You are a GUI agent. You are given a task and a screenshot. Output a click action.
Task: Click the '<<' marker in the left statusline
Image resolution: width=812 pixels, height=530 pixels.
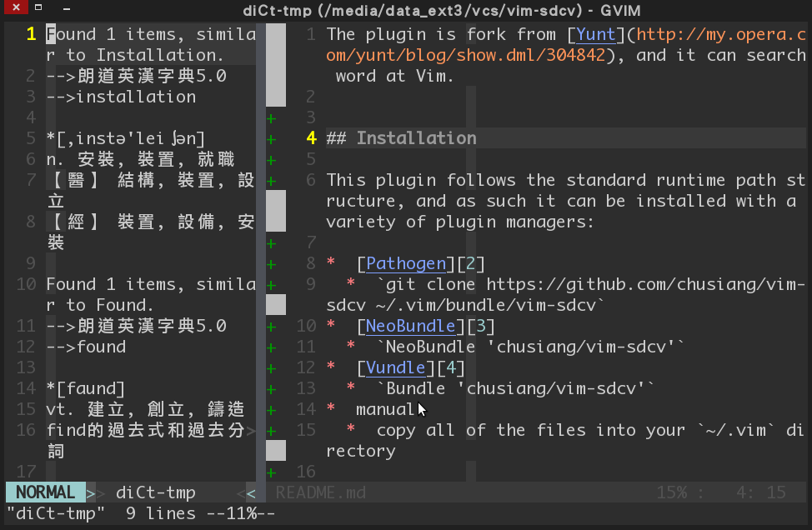tap(248, 492)
